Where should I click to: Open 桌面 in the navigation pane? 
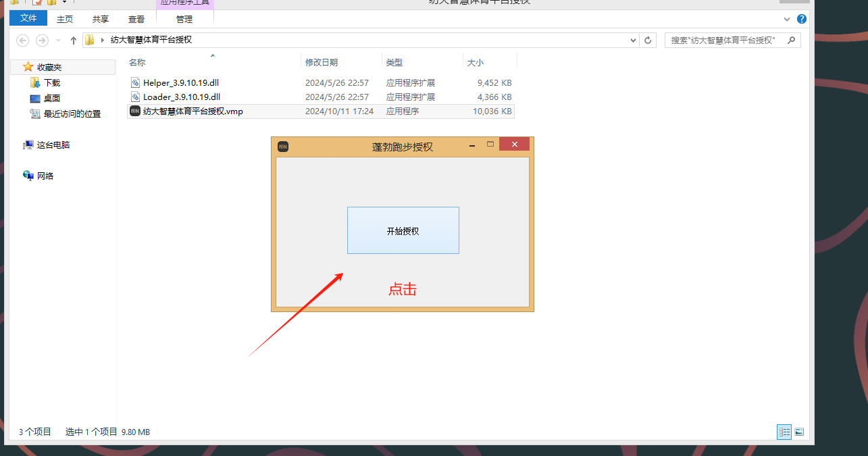coord(52,99)
